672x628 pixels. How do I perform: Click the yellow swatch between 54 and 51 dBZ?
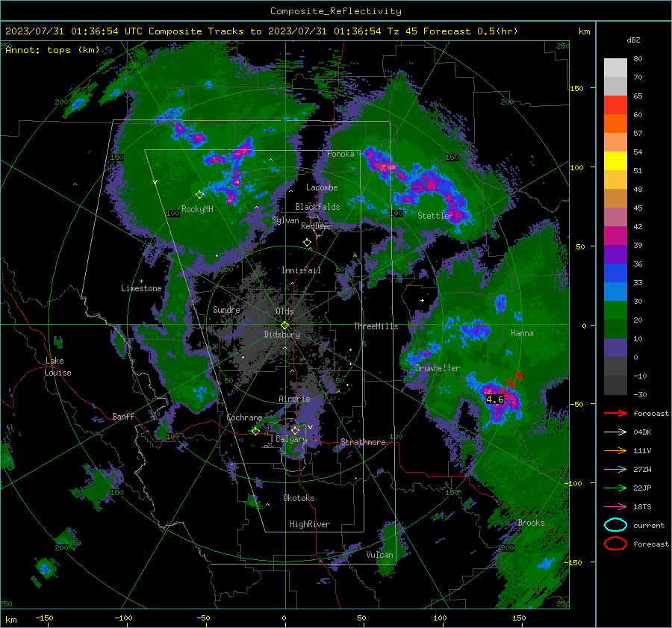pos(615,161)
